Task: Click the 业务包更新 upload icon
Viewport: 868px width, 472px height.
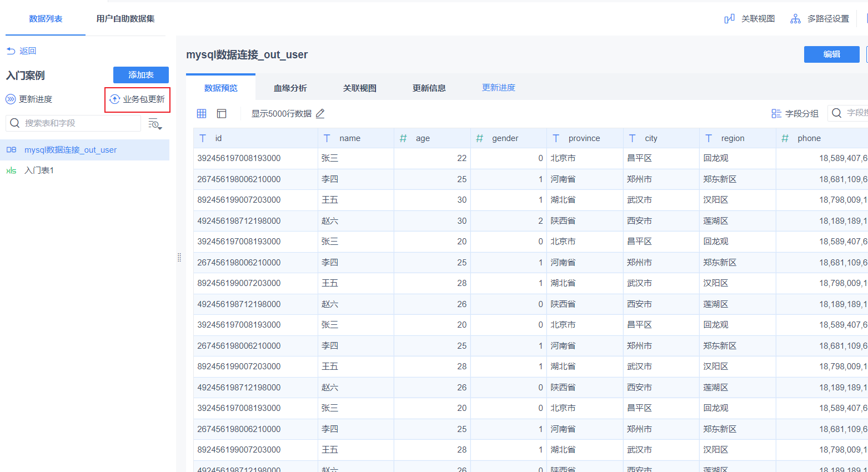Action: pyautogui.click(x=114, y=99)
